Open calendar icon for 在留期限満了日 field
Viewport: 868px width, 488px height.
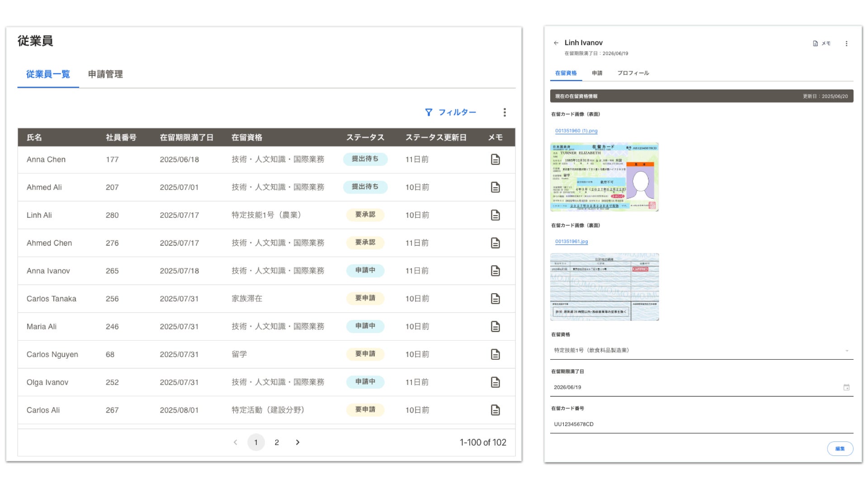pos(846,387)
